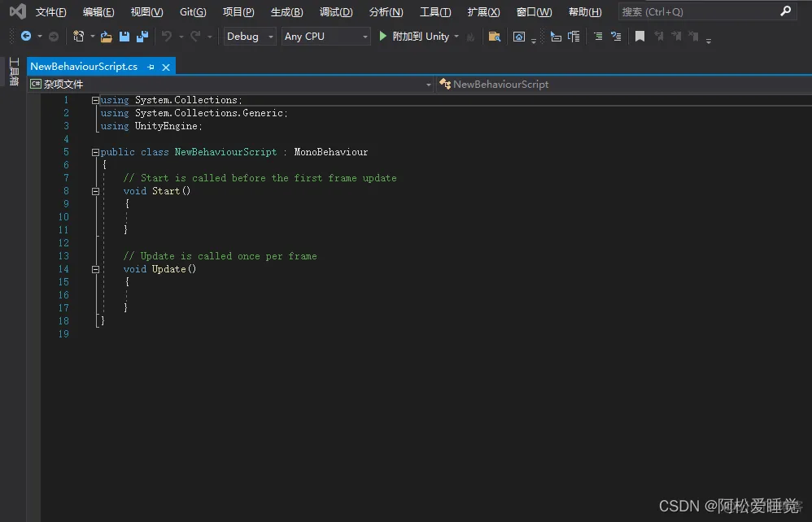The height and width of the screenshot is (522, 812).
Task: Collapse the using directives block
Action: pos(95,100)
